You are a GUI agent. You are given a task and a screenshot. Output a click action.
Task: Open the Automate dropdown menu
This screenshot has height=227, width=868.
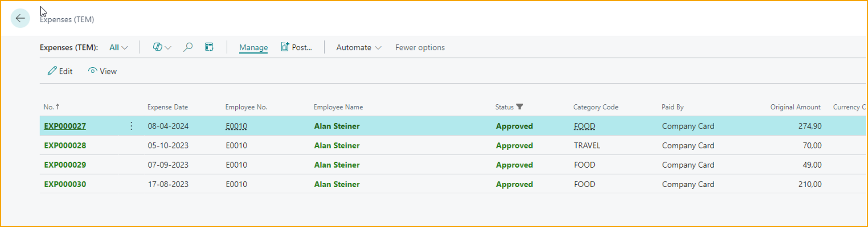point(358,47)
